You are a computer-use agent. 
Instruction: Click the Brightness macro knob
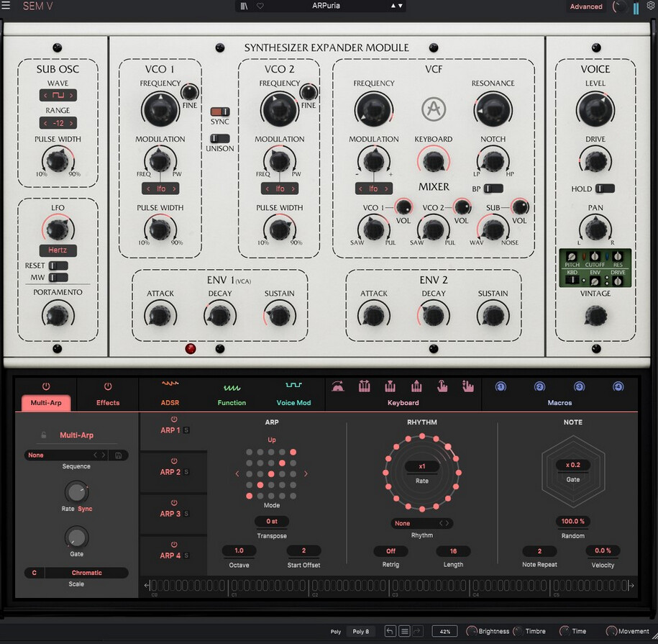(472, 631)
